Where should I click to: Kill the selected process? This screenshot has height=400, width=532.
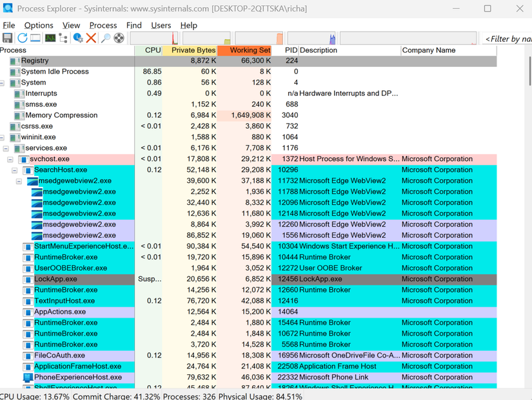coord(92,37)
